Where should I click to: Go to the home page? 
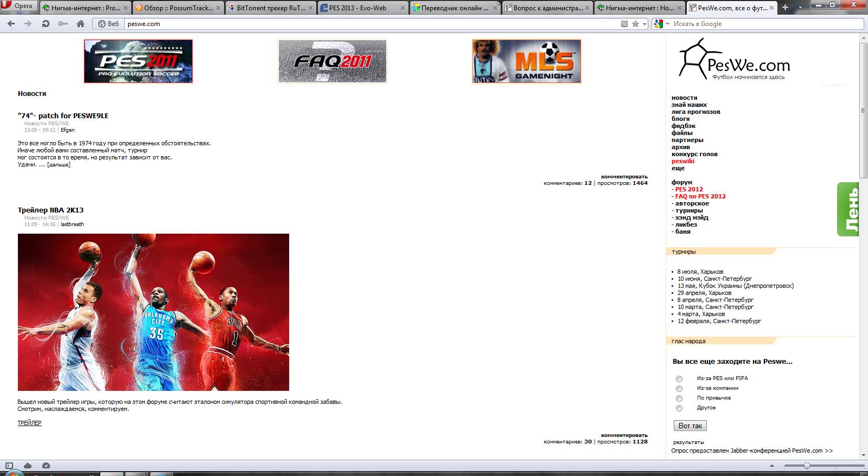80,24
